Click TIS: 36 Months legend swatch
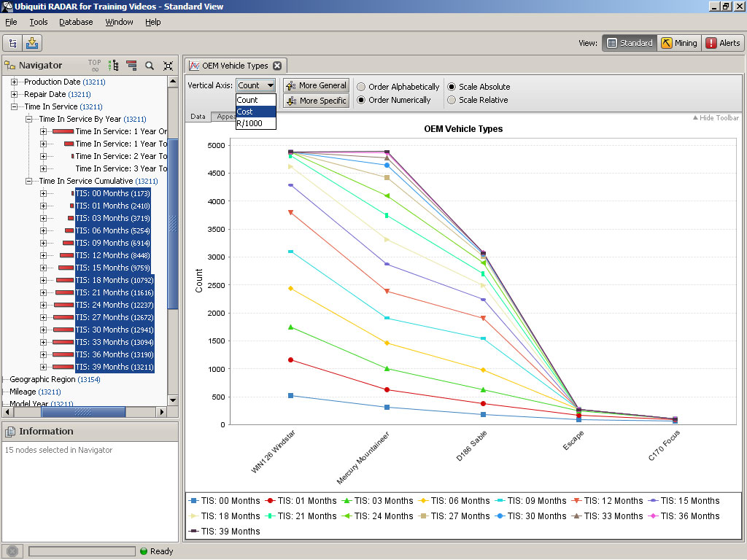 coord(653,516)
